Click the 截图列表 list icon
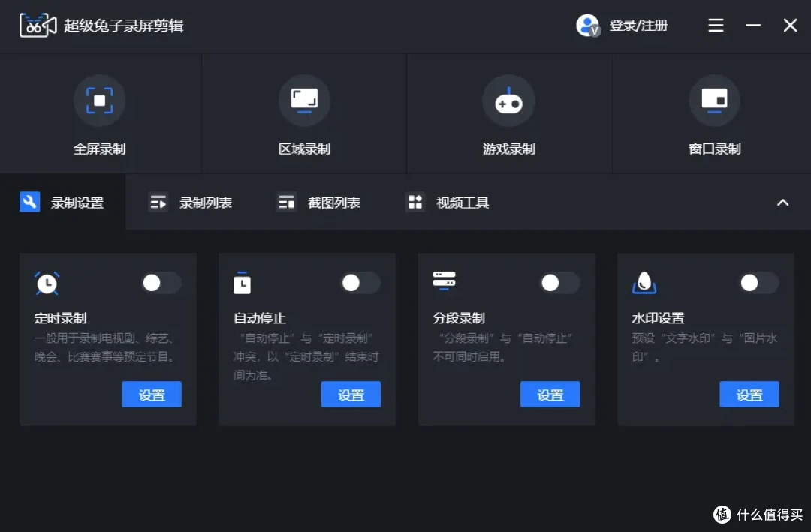 [x=286, y=202]
